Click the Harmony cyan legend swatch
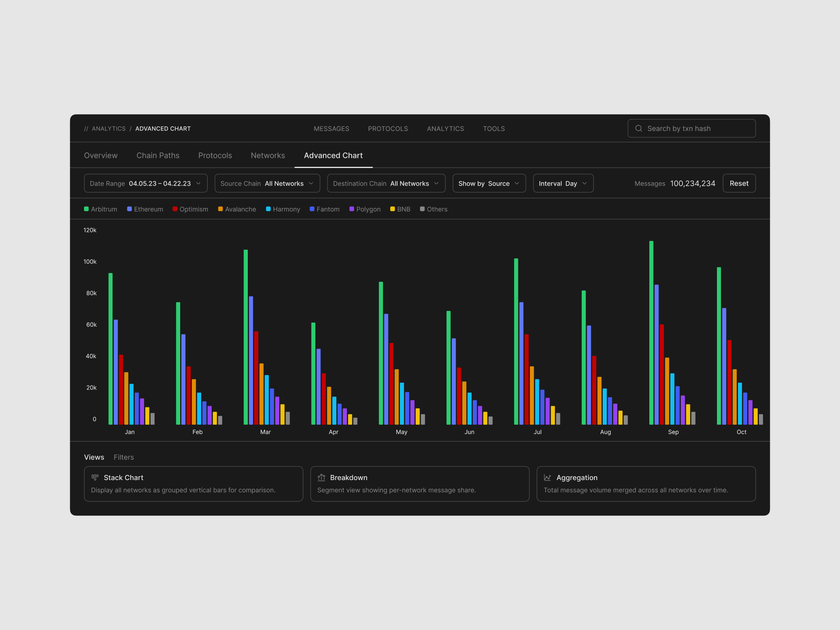 (268, 209)
